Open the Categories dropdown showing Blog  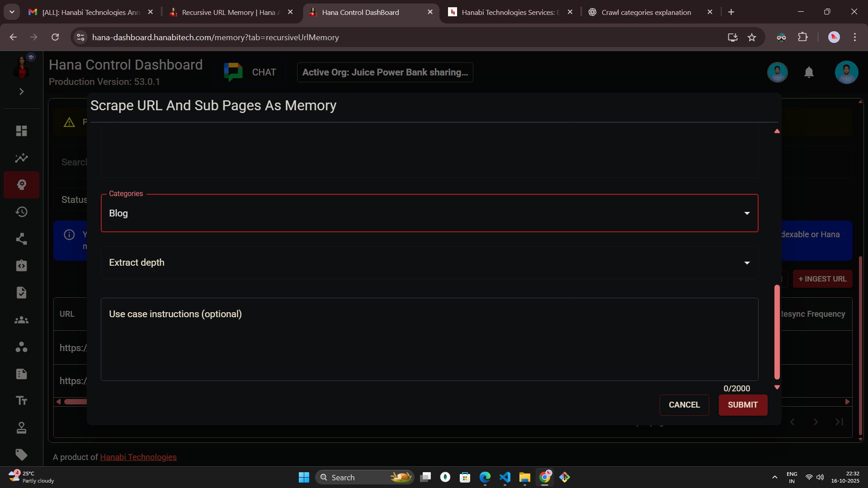429,213
